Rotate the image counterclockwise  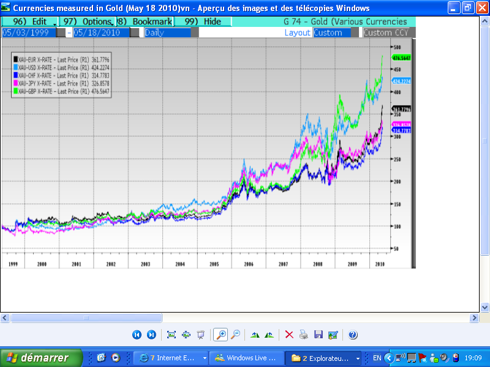point(269,335)
